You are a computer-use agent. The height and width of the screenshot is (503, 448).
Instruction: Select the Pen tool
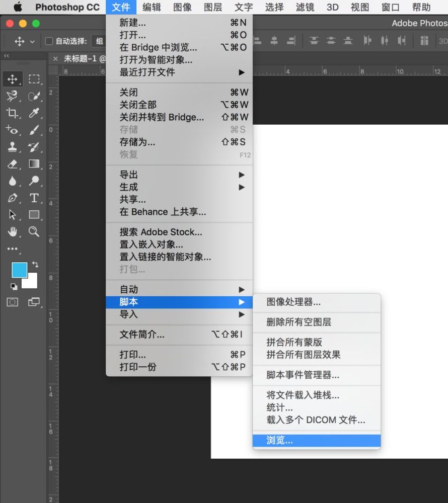click(x=12, y=198)
